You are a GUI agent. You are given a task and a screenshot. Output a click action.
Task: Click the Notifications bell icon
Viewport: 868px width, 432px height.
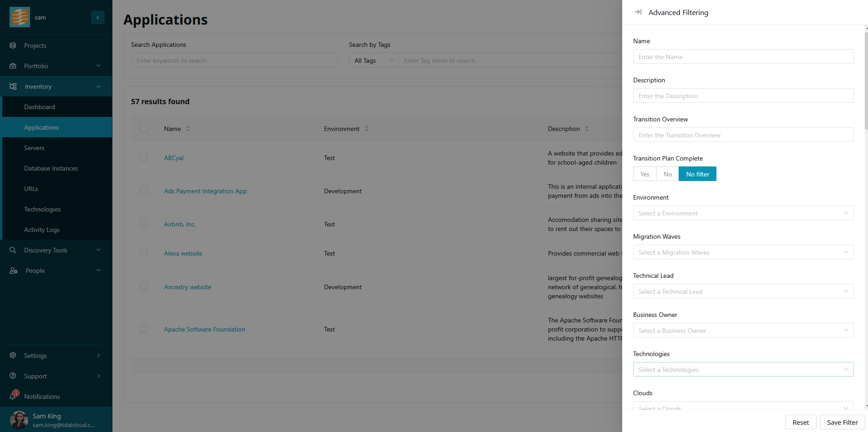point(13,396)
